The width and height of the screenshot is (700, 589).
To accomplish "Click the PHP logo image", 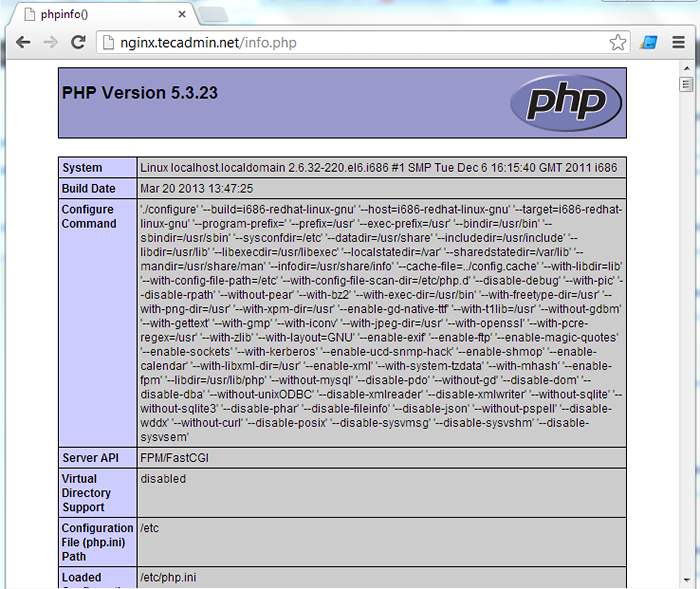I will (565, 103).
